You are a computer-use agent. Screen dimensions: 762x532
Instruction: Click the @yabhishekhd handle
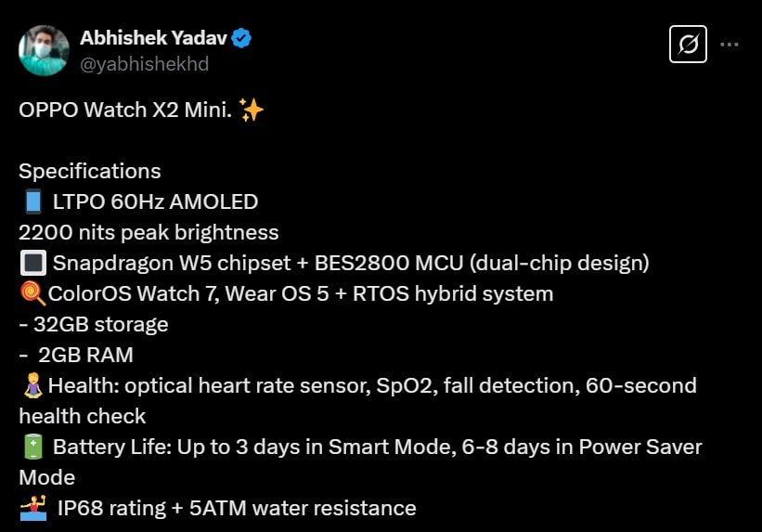[x=144, y=64]
